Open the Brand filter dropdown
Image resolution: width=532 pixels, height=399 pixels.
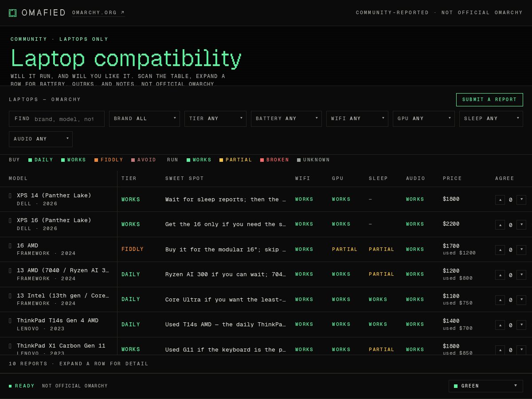(x=145, y=119)
